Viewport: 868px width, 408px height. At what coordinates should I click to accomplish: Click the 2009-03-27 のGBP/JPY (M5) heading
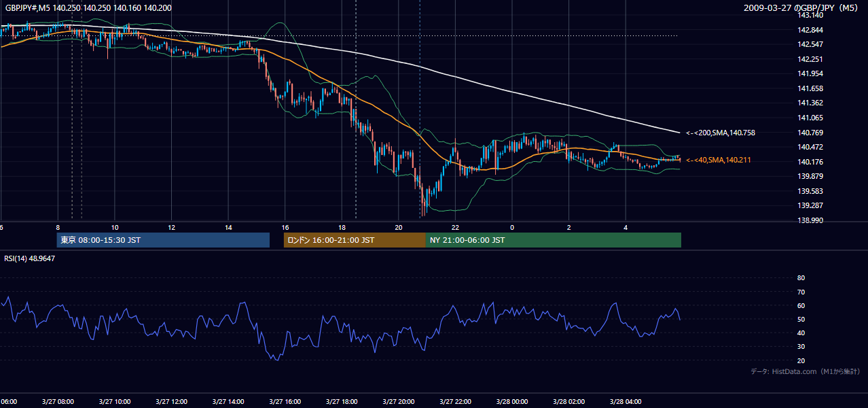tap(801, 7)
